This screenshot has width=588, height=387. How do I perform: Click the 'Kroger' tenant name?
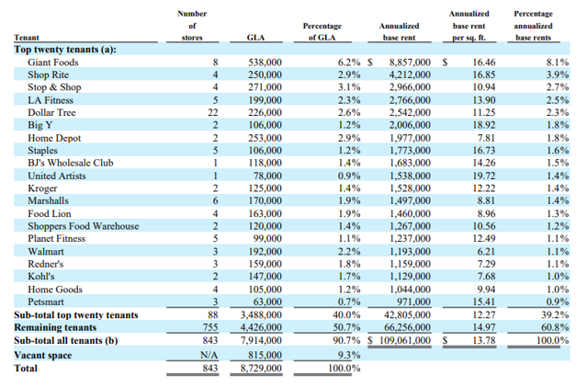pos(42,188)
